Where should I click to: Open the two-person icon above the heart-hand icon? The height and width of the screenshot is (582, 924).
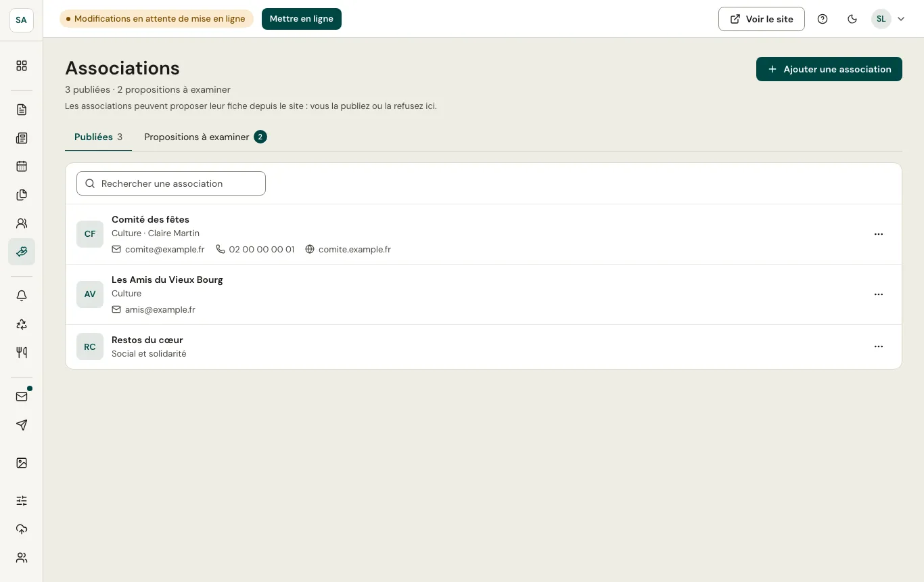pos(22,223)
